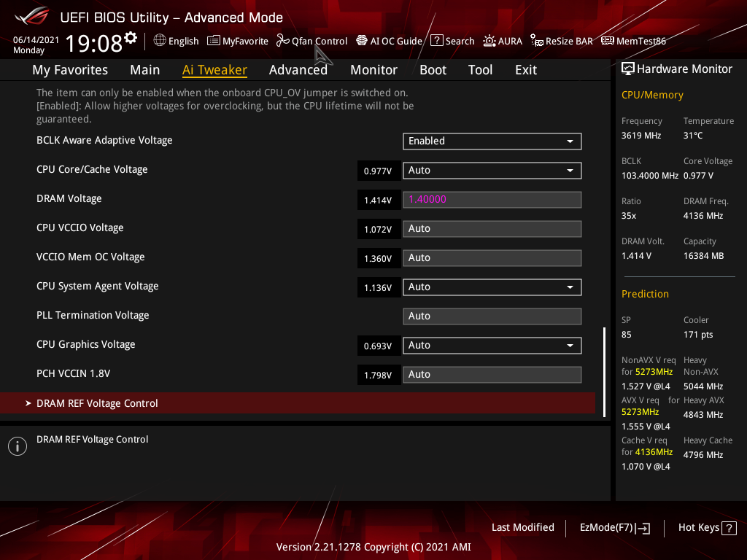Click the EzMode exit arrow icon

643,528
